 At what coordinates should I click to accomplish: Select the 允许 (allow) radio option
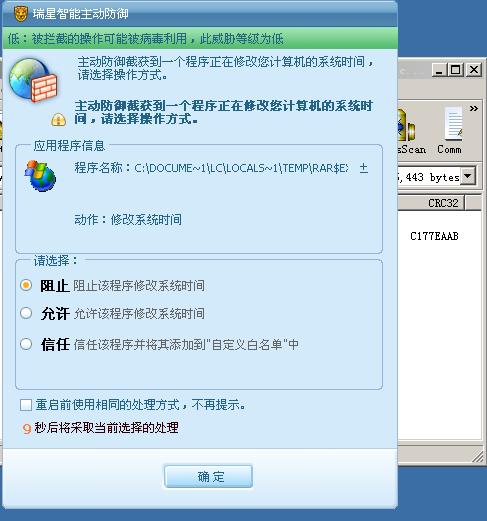(x=26, y=313)
